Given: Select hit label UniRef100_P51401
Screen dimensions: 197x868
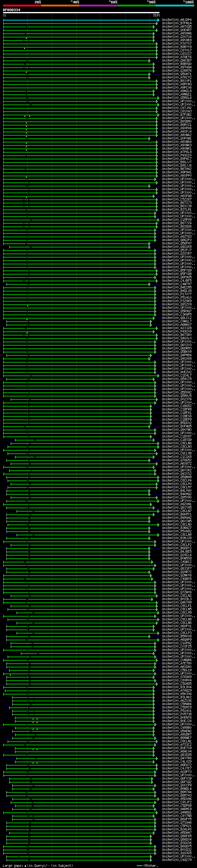Looking at the screenshot, I should tap(177, 711).
